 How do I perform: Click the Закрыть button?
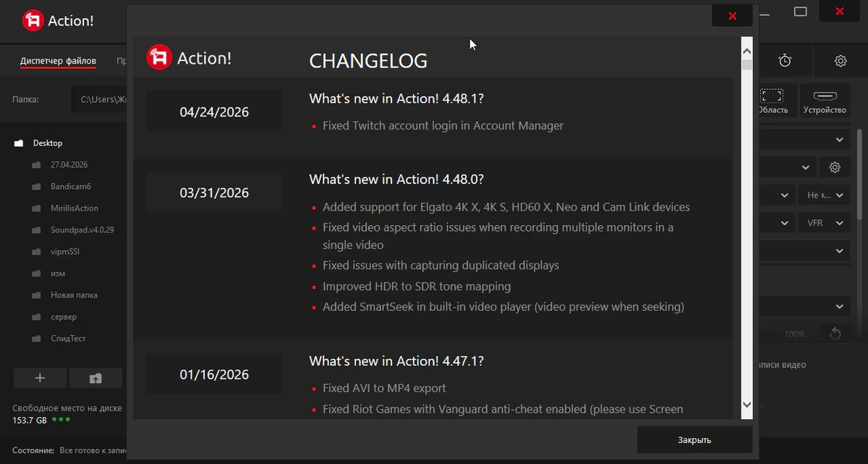(694, 439)
